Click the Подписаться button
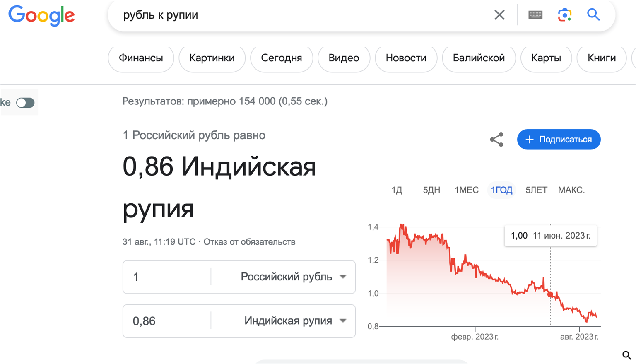Viewport: 636px width, 364px height. 559,140
